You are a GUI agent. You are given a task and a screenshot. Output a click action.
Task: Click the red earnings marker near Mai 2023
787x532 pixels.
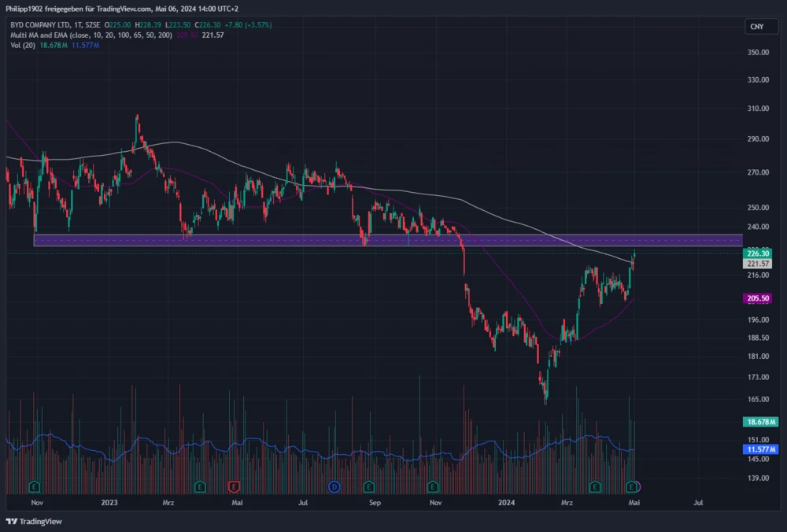click(233, 486)
